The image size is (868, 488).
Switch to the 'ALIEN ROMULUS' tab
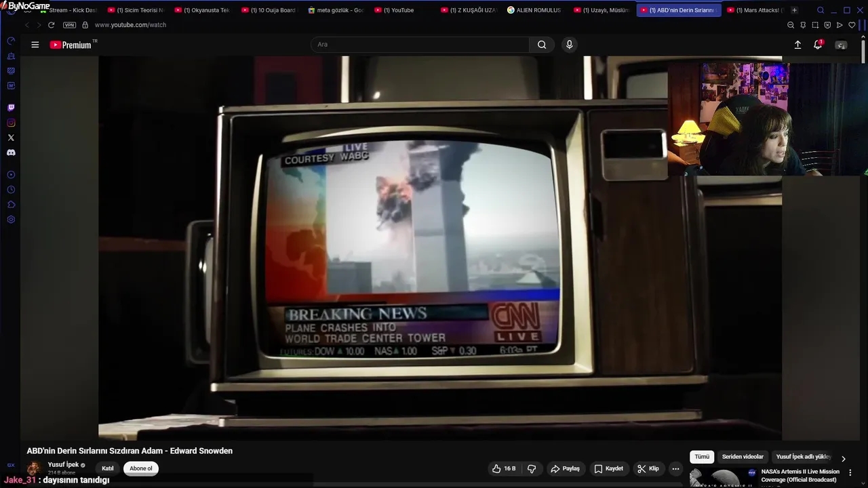pos(534,10)
